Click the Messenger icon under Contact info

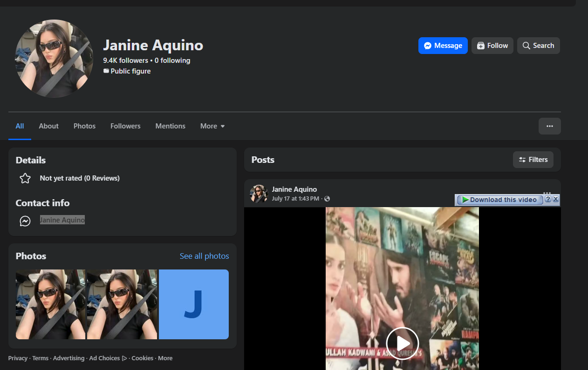[25, 221]
